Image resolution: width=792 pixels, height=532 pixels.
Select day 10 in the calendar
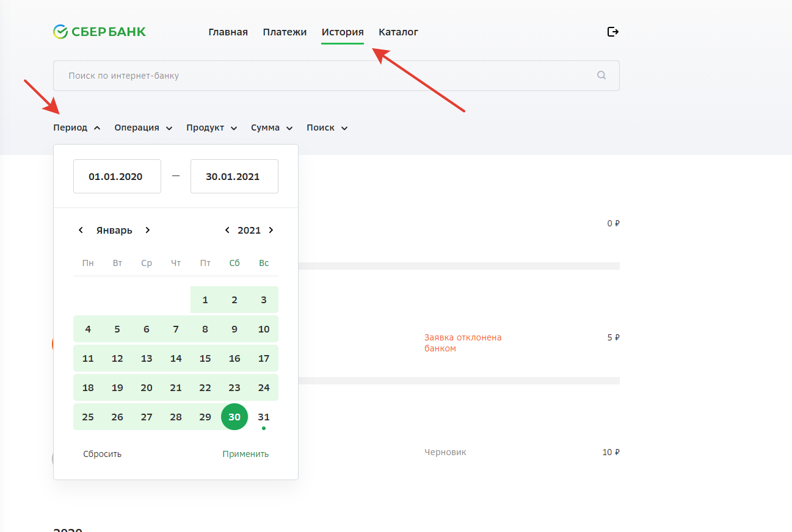coord(264,329)
